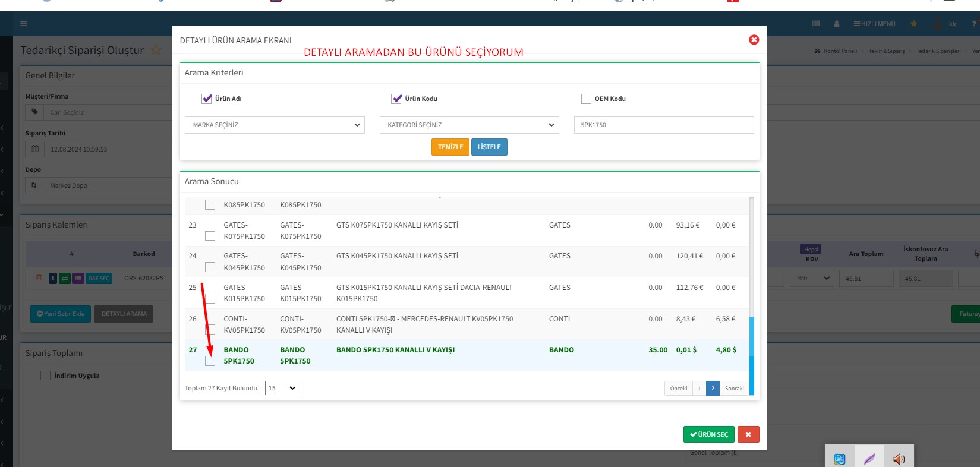Click the red cancel X button
The image size is (980, 467).
pyautogui.click(x=748, y=434)
